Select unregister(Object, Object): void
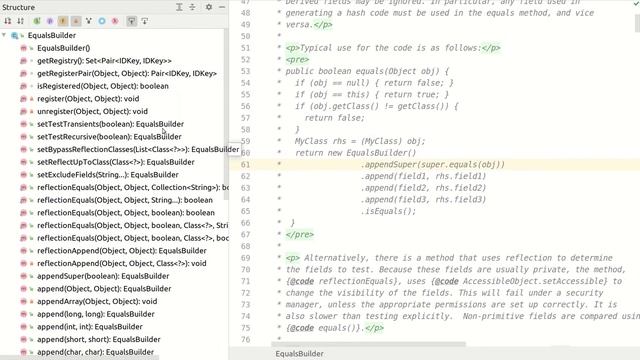This screenshot has width=640, height=360. pos(92,111)
